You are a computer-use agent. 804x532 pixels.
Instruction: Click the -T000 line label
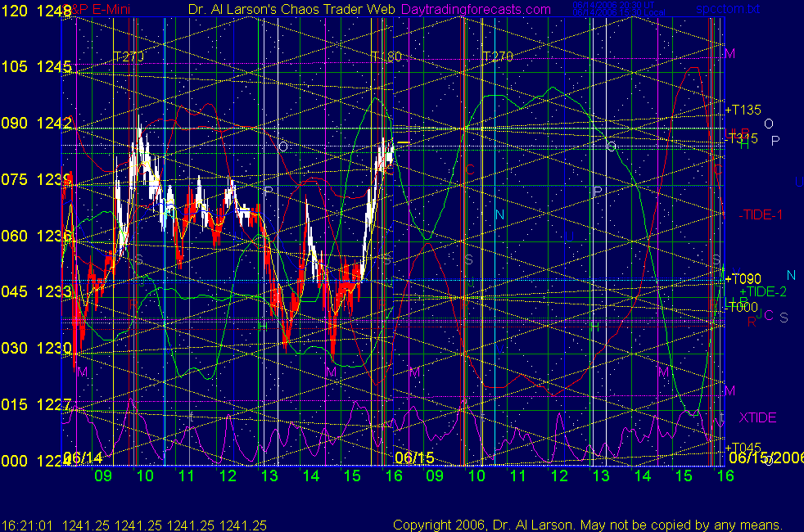click(741, 307)
